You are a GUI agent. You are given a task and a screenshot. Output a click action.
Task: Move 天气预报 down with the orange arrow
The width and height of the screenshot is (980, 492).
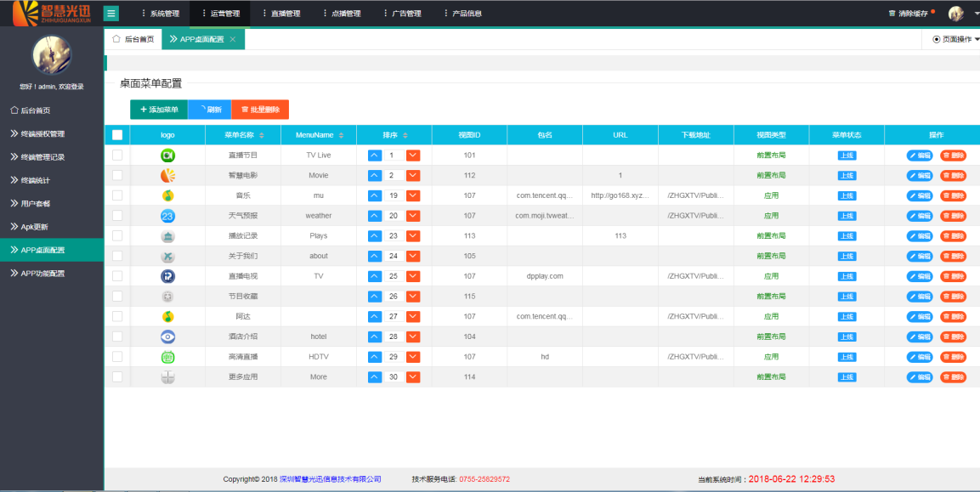(x=413, y=216)
